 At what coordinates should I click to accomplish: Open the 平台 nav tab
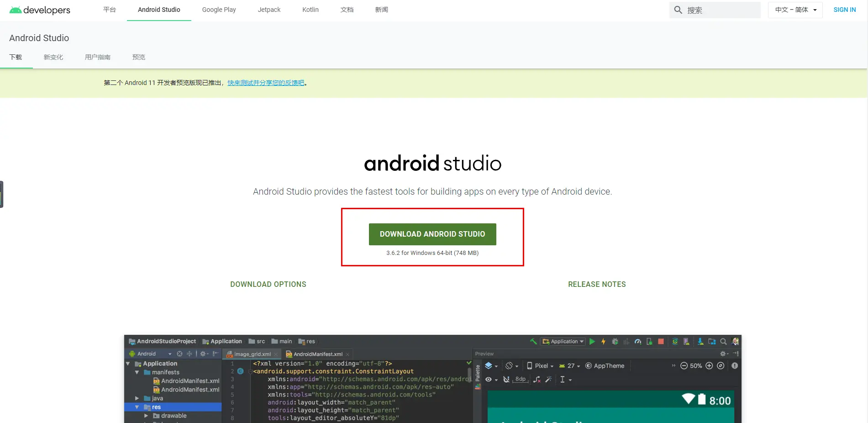coord(110,10)
